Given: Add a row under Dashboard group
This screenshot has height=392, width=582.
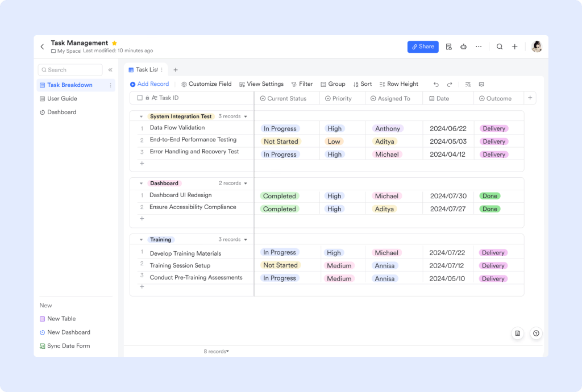Looking at the screenshot, I should pyautogui.click(x=142, y=219).
